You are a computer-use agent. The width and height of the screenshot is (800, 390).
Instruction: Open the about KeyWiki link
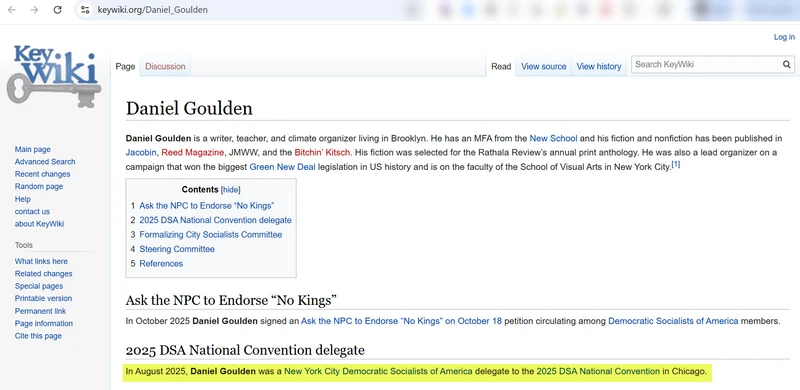coord(39,224)
